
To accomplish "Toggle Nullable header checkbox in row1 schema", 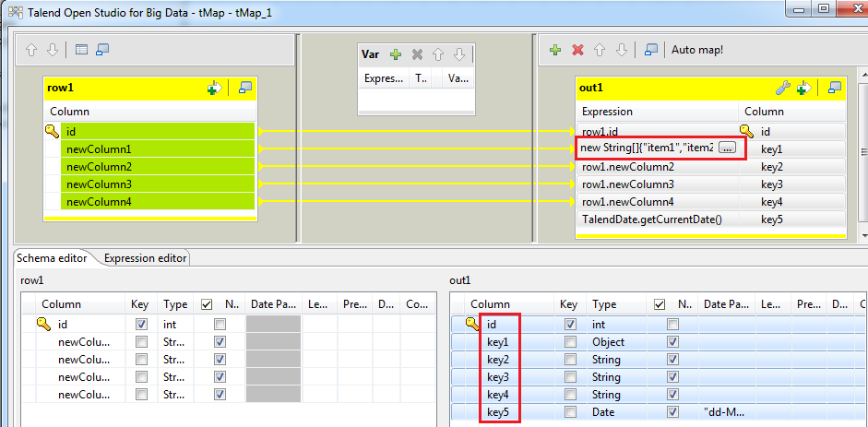I will (x=207, y=304).
